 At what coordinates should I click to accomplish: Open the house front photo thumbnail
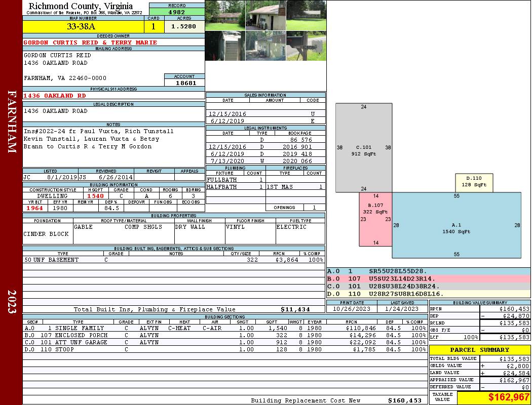[x=225, y=16]
